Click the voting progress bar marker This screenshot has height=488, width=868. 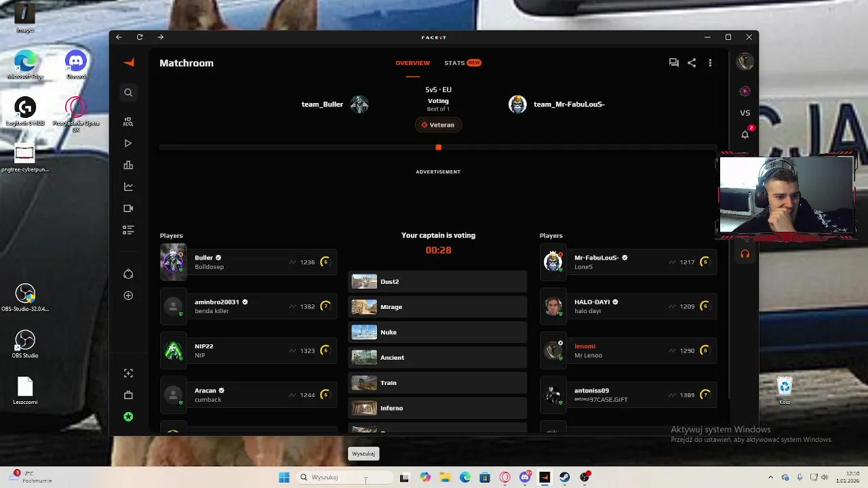click(438, 147)
